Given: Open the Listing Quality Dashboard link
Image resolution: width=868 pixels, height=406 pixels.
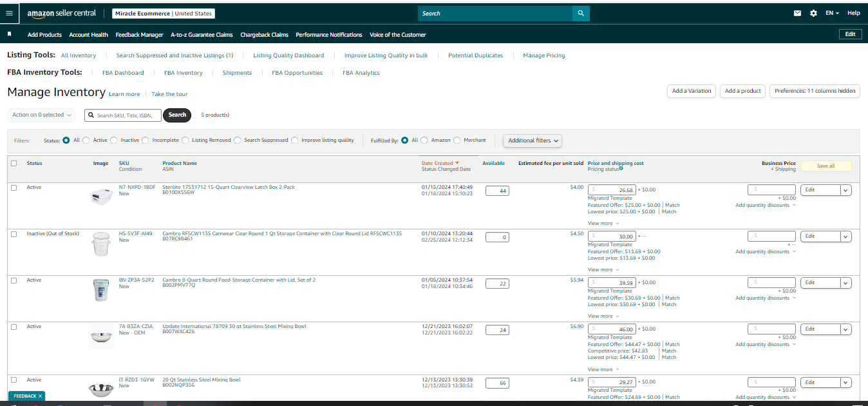Looking at the screenshot, I should [x=288, y=55].
